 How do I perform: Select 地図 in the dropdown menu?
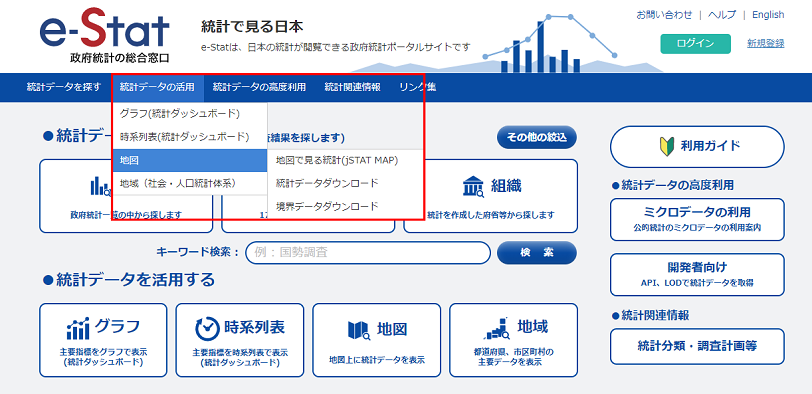click(190, 160)
